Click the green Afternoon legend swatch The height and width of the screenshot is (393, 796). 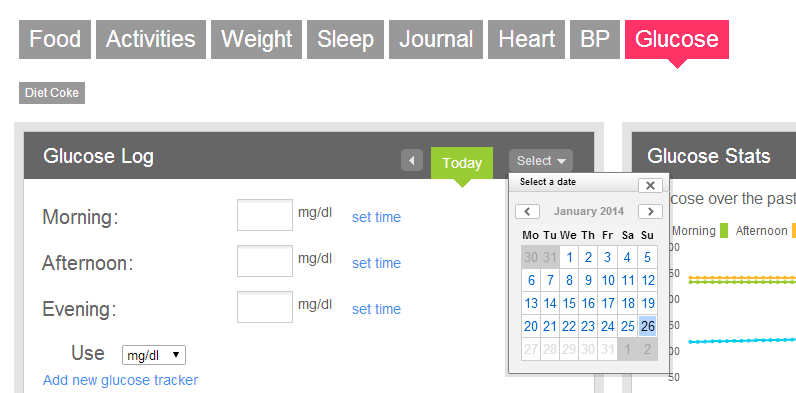click(x=723, y=231)
